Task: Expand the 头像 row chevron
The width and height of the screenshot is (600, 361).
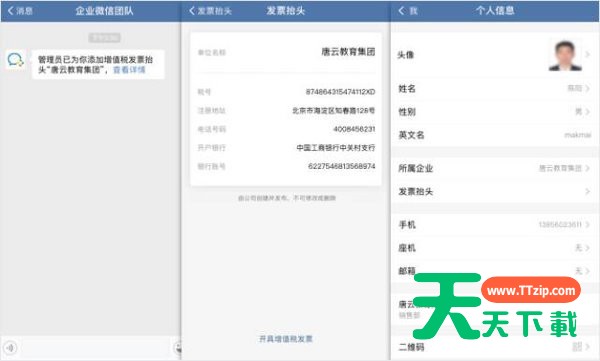Action: [587, 55]
